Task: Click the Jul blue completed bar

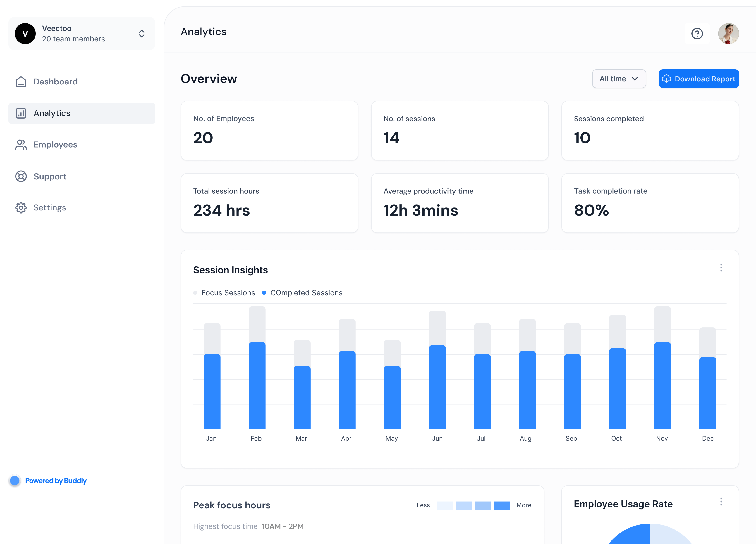Action: pos(482,391)
